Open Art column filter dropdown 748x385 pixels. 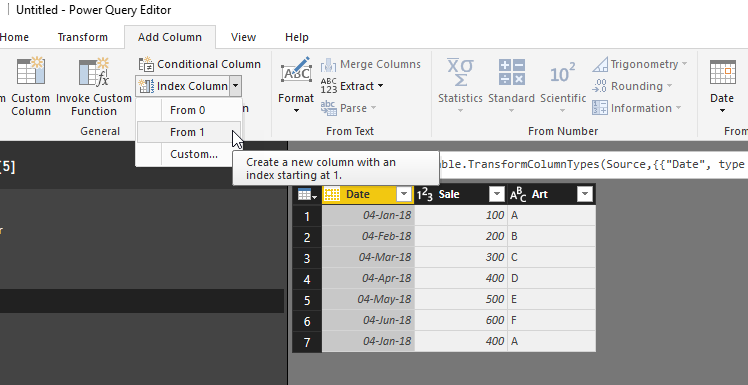[585, 194]
